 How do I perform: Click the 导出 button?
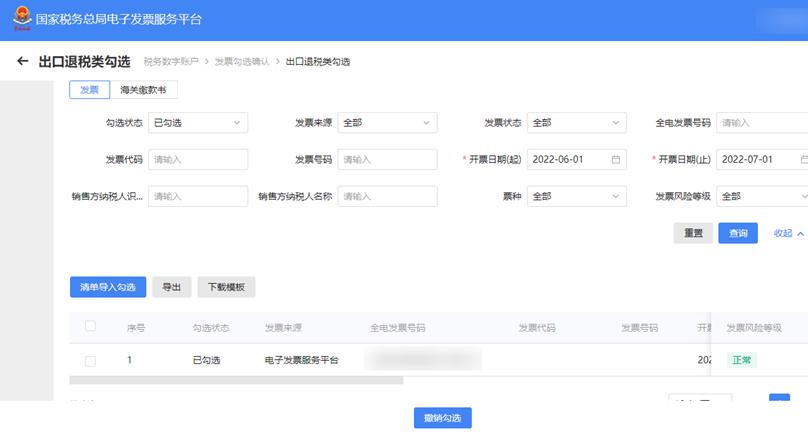171,287
